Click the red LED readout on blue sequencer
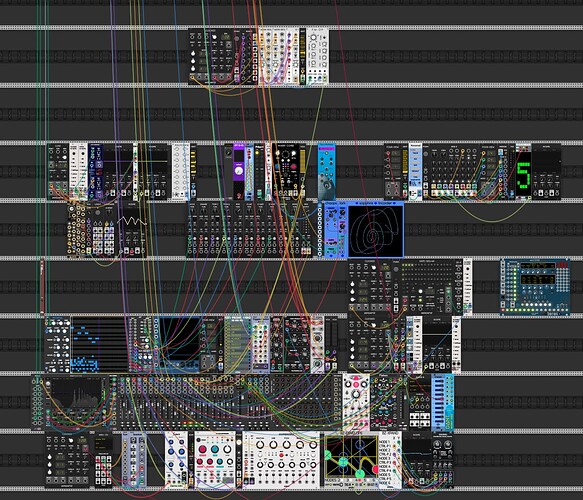The image size is (583, 500). point(561,265)
